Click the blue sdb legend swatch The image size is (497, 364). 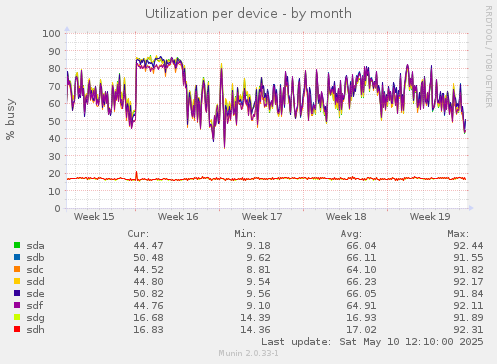[x=17, y=257]
